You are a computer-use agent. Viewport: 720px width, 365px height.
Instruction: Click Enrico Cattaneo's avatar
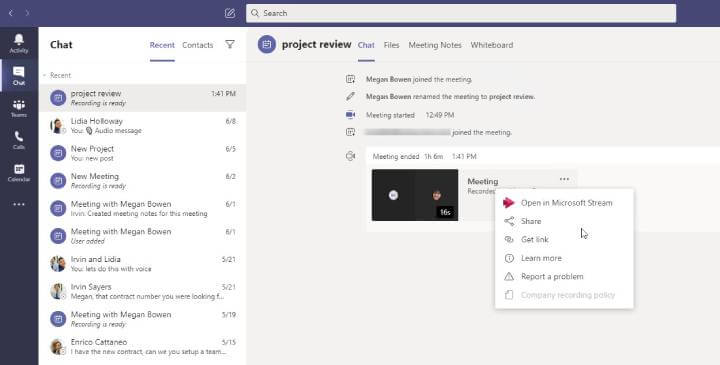click(57, 347)
